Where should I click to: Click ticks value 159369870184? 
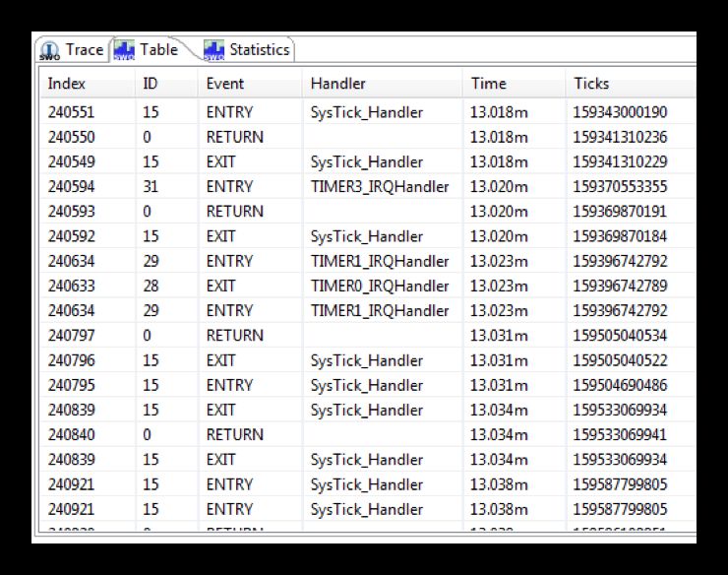coord(620,236)
